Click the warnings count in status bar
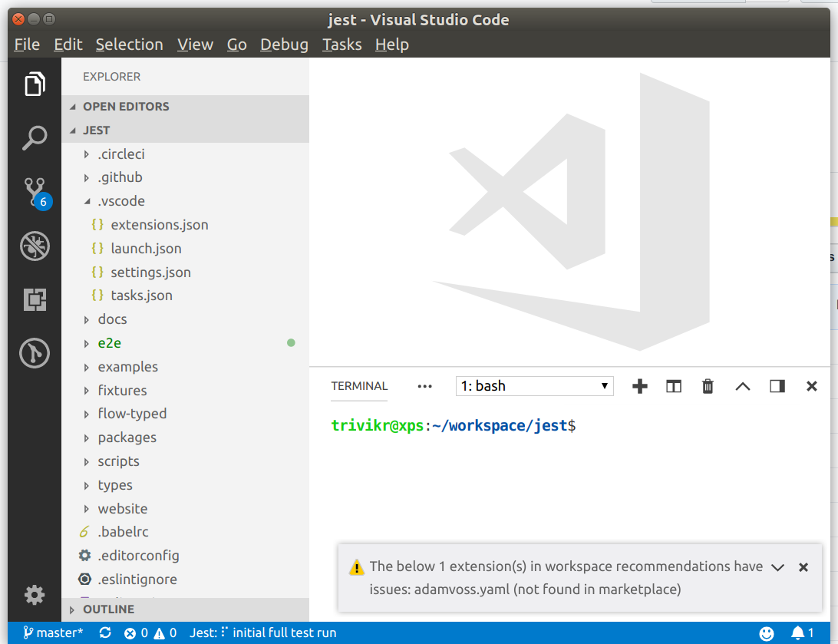Viewport: 838px width, 644px height. pos(165,632)
